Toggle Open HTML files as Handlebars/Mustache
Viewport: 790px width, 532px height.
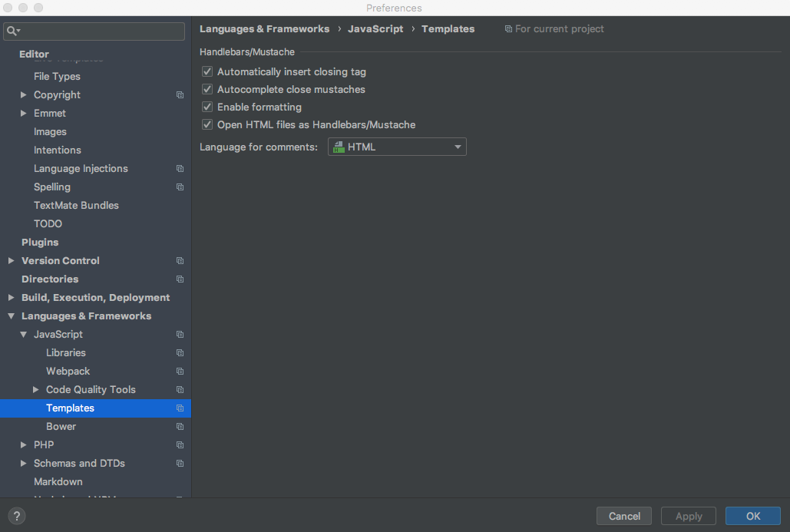pos(207,124)
